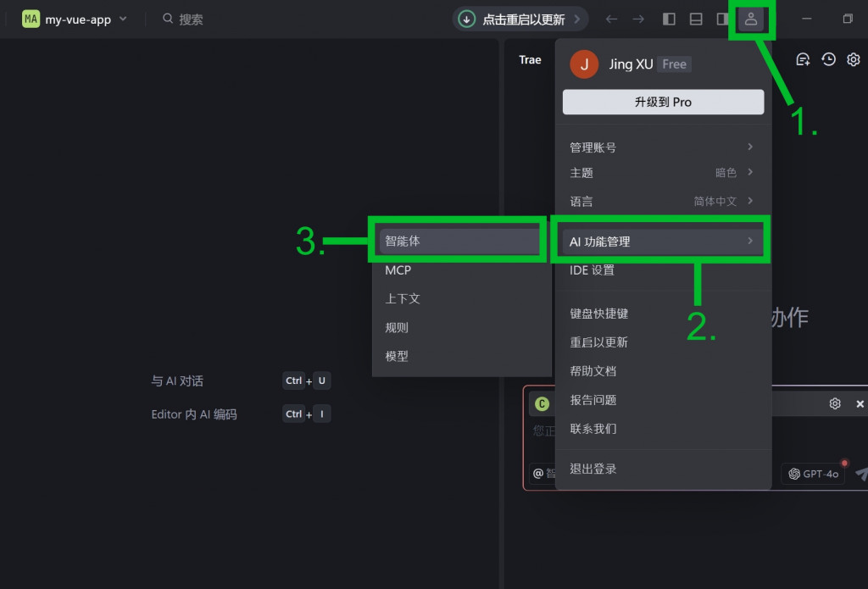Image resolution: width=868 pixels, height=589 pixels.
Task: Toggle the bottom panel layout icon
Action: (696, 19)
